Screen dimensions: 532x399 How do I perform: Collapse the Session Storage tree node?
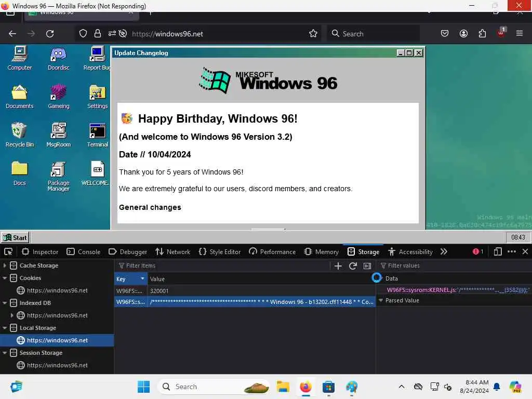click(x=4, y=353)
